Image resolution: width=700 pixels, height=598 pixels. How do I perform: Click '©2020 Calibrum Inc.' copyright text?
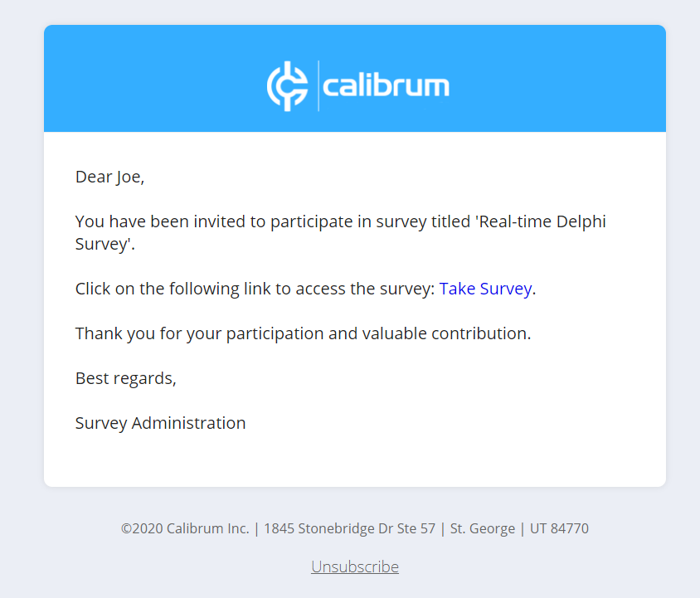185,528
